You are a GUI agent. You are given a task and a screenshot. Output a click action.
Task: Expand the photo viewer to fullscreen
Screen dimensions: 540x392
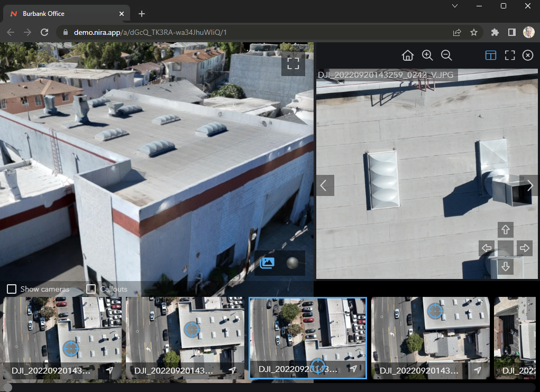click(x=510, y=55)
